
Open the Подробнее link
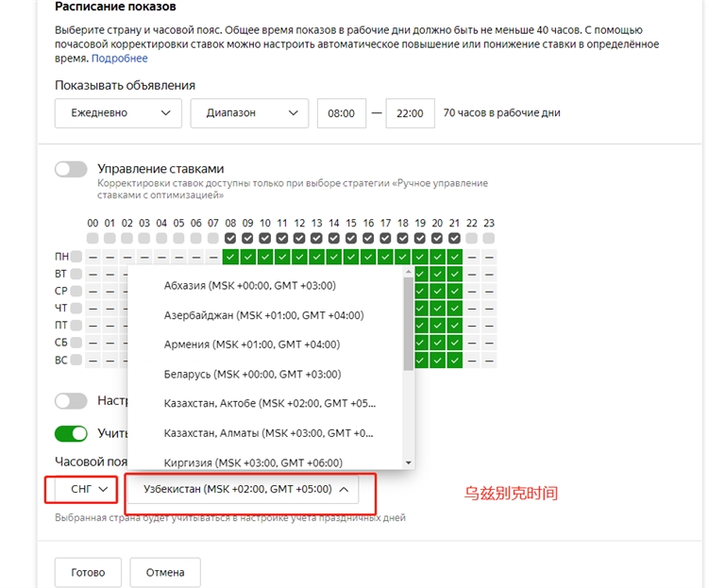[x=119, y=59]
